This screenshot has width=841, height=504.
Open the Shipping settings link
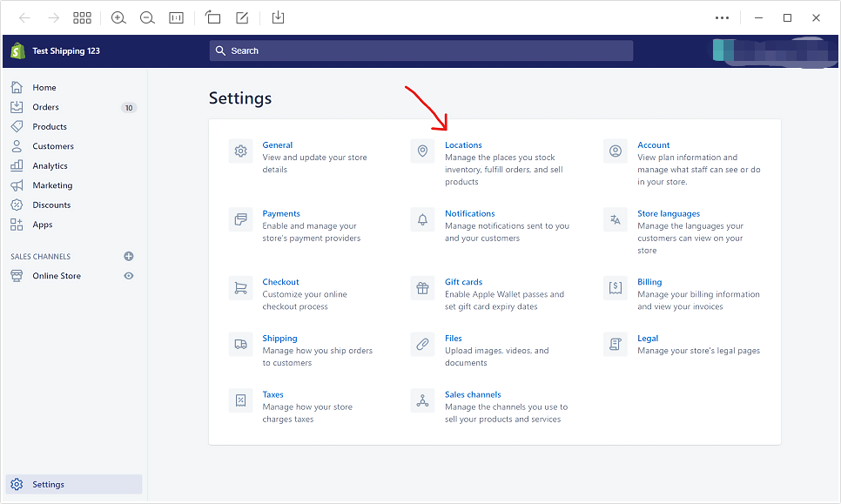click(x=279, y=338)
